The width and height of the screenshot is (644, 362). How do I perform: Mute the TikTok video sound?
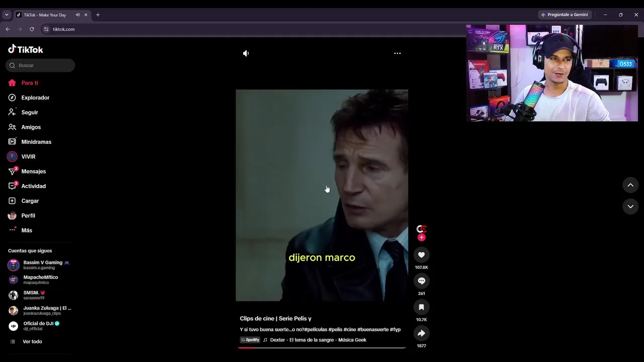coord(246,53)
